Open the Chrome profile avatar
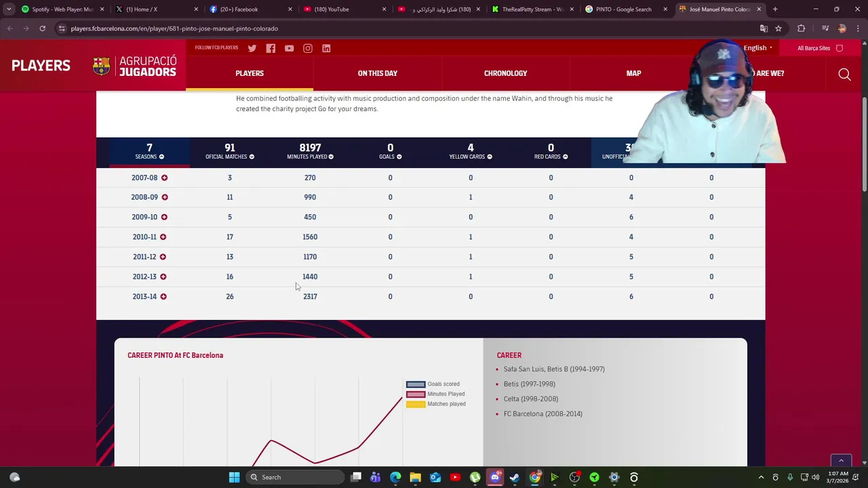 pos(842,28)
